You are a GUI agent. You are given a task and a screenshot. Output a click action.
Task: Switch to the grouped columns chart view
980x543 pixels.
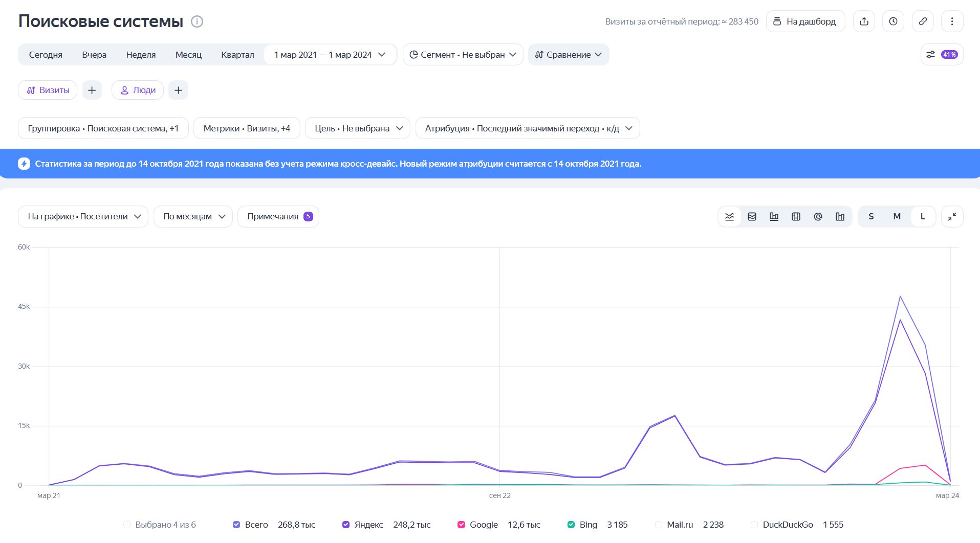click(840, 217)
